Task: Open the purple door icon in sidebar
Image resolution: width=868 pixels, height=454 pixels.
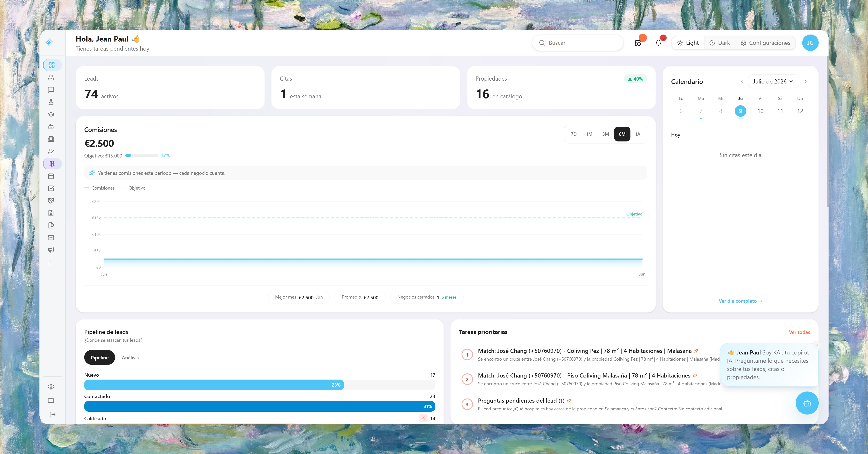Action: point(52,163)
